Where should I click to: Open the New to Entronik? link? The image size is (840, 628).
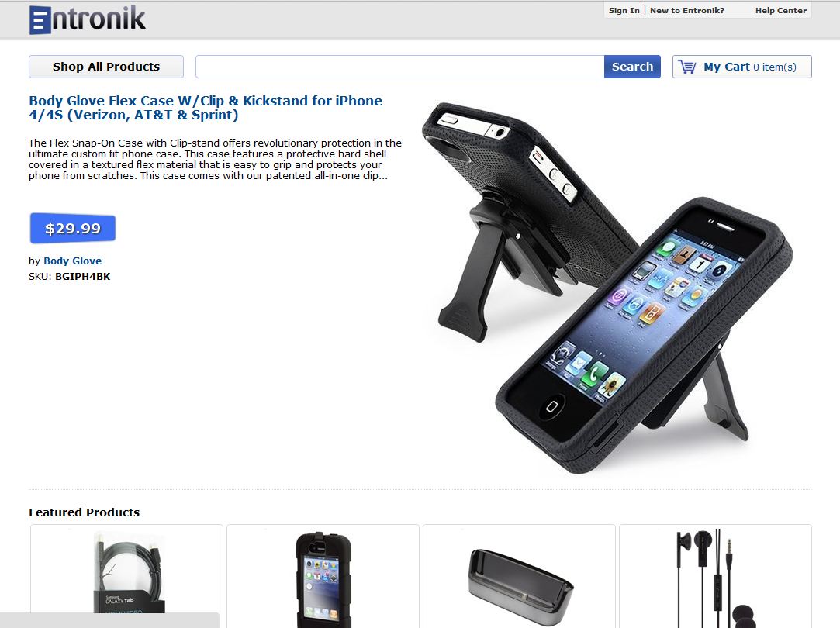(x=686, y=10)
